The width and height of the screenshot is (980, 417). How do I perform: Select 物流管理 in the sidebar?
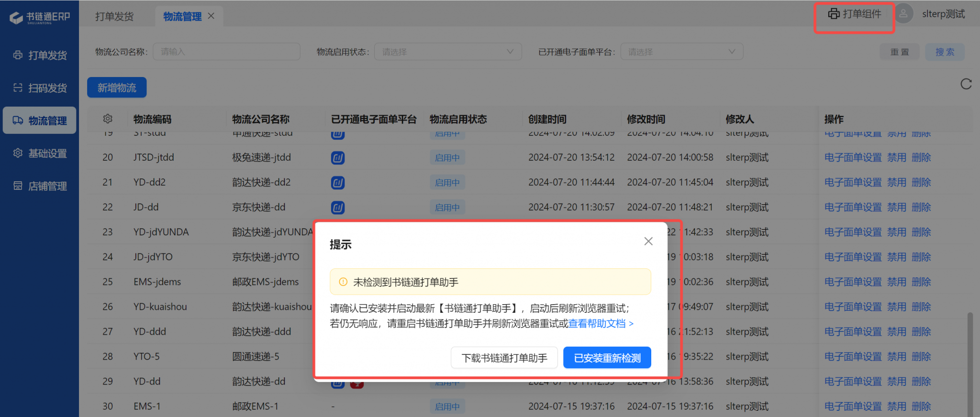[40, 121]
